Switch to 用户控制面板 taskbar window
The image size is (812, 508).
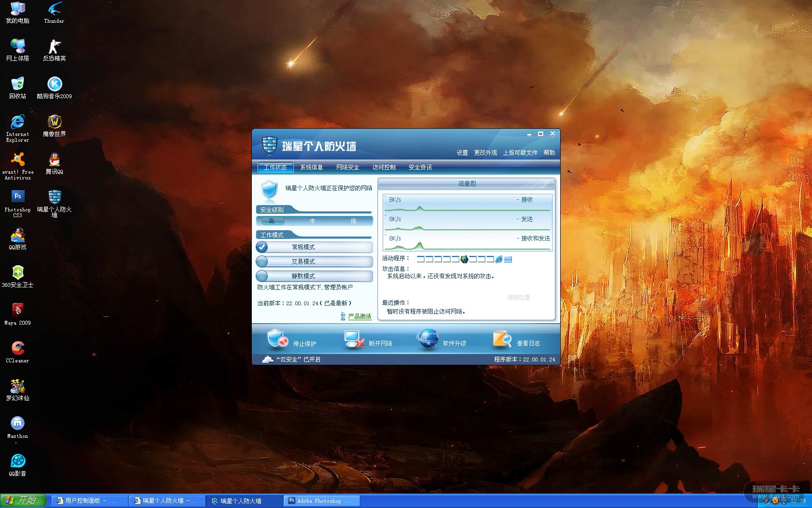89,501
